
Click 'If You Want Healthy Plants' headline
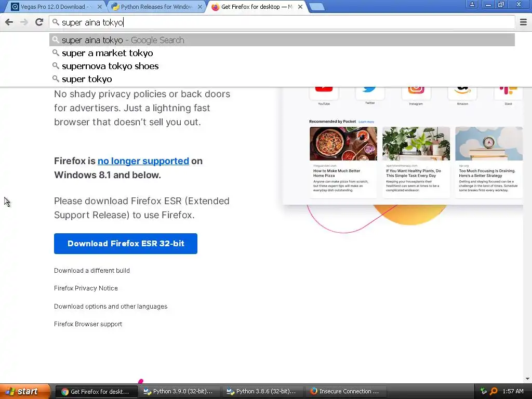point(413,173)
